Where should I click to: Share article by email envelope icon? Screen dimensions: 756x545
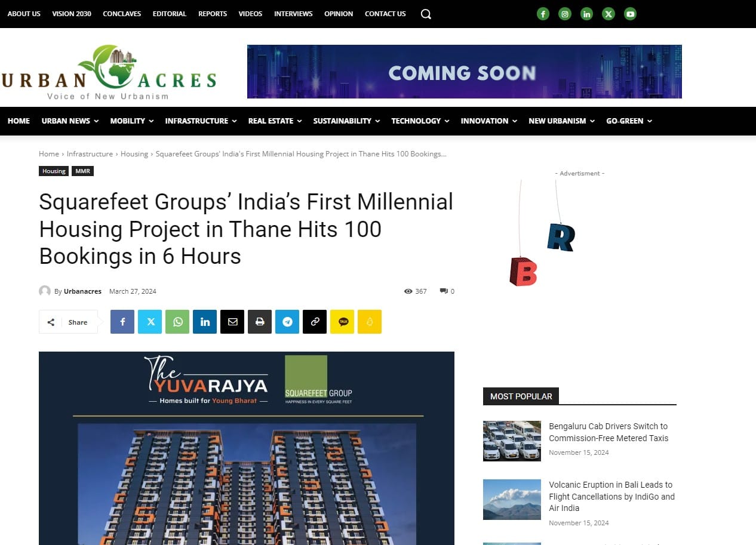coord(232,322)
